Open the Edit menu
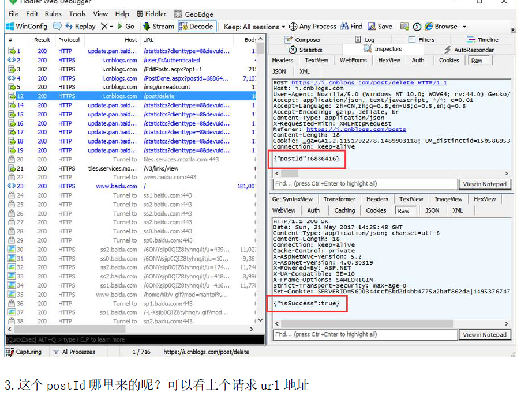 click(x=32, y=14)
